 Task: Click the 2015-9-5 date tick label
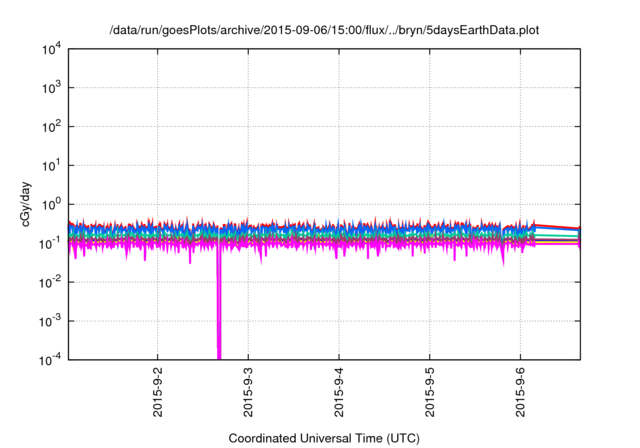[429, 392]
